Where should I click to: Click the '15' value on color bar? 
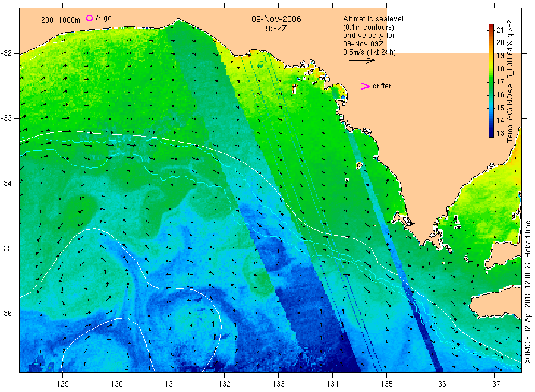click(x=500, y=108)
